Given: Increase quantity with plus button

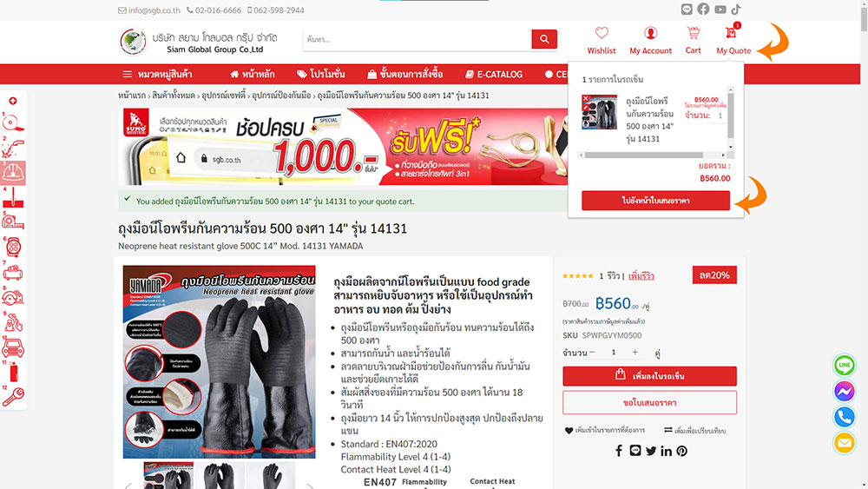Looking at the screenshot, I should [x=635, y=353].
